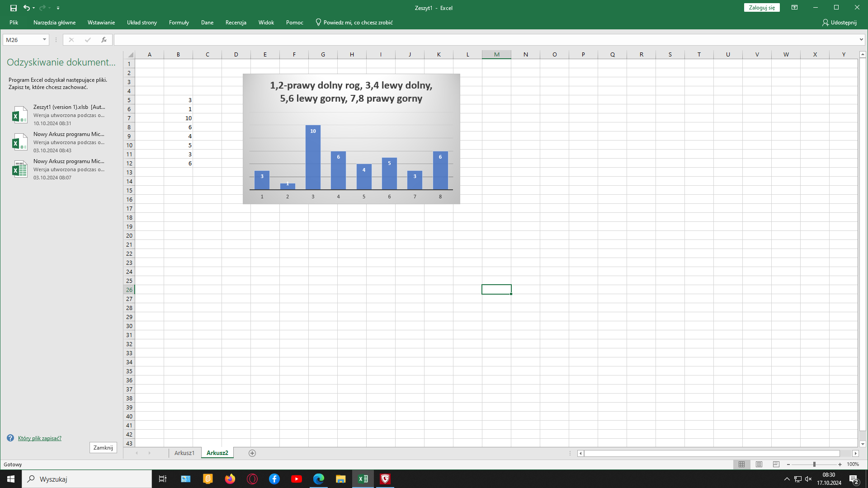Switch to Page Layout view icon
Image resolution: width=868 pixels, height=488 pixels.
click(759, 465)
